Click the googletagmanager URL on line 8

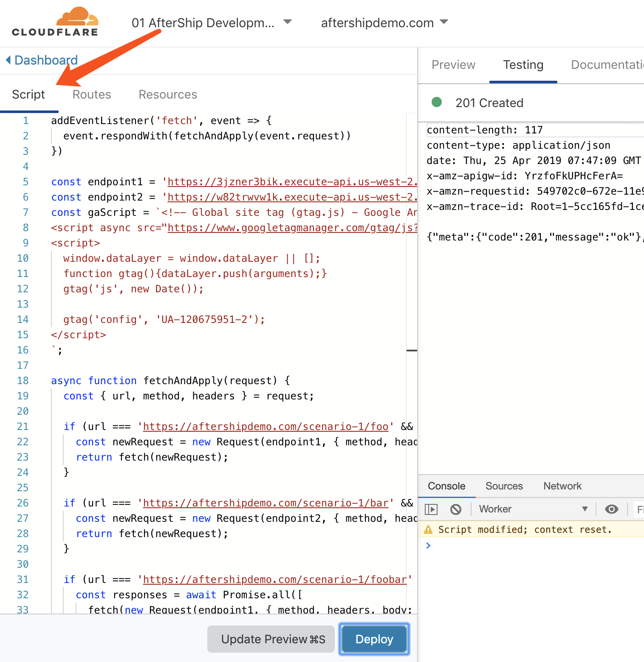(x=292, y=228)
